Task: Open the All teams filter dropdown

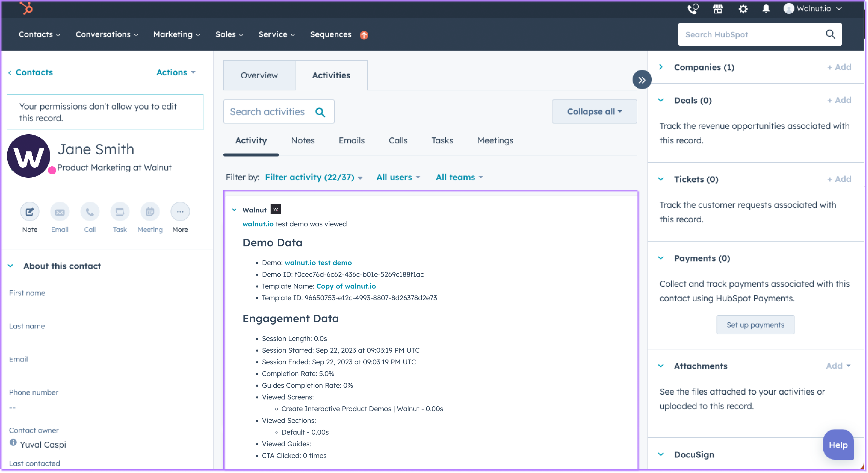Action: tap(459, 177)
